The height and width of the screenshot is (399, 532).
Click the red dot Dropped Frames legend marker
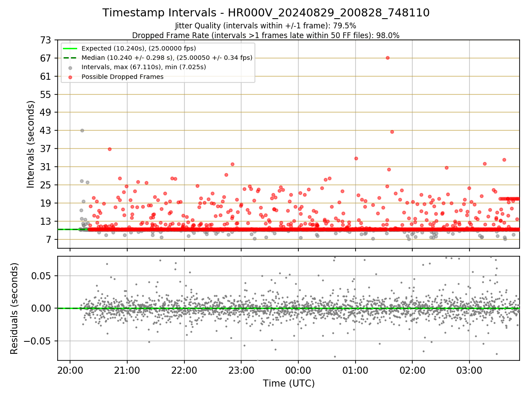70,77
